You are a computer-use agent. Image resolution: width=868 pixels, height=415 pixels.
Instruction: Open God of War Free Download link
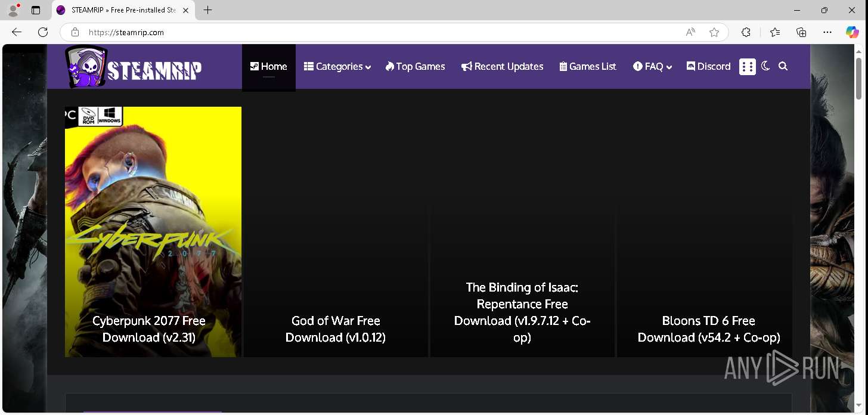(336, 329)
